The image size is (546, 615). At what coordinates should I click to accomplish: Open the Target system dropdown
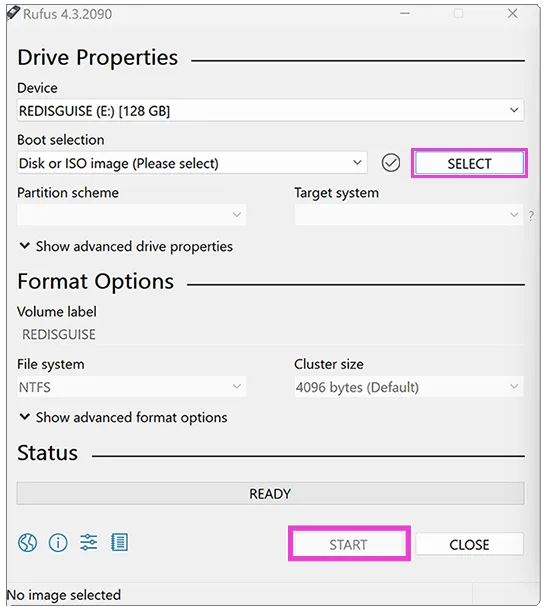[x=409, y=215]
